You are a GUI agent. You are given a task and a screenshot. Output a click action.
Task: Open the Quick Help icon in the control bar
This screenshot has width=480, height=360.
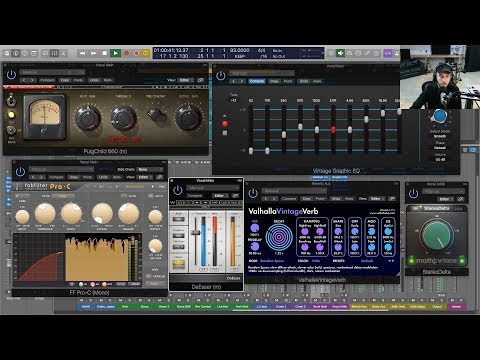point(25,53)
